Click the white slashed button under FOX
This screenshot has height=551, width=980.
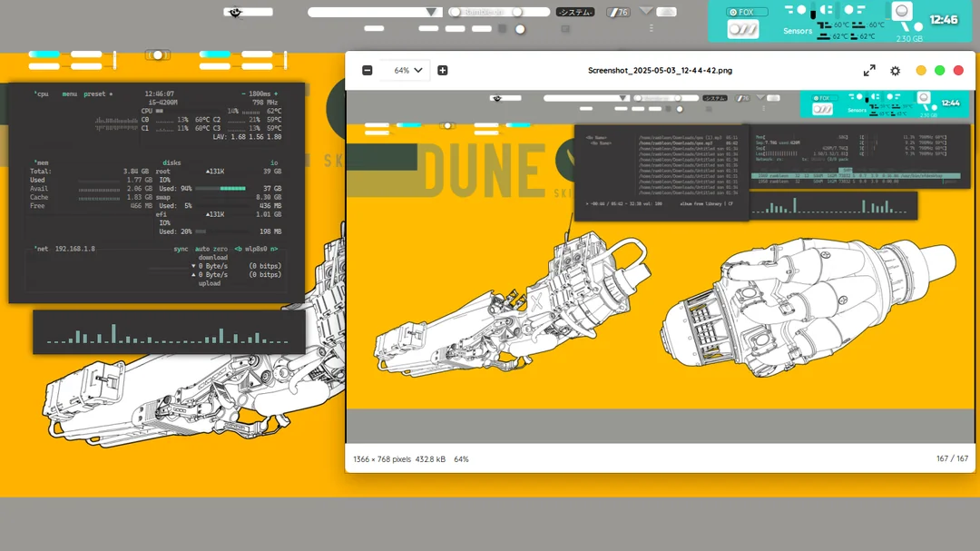pos(743,29)
